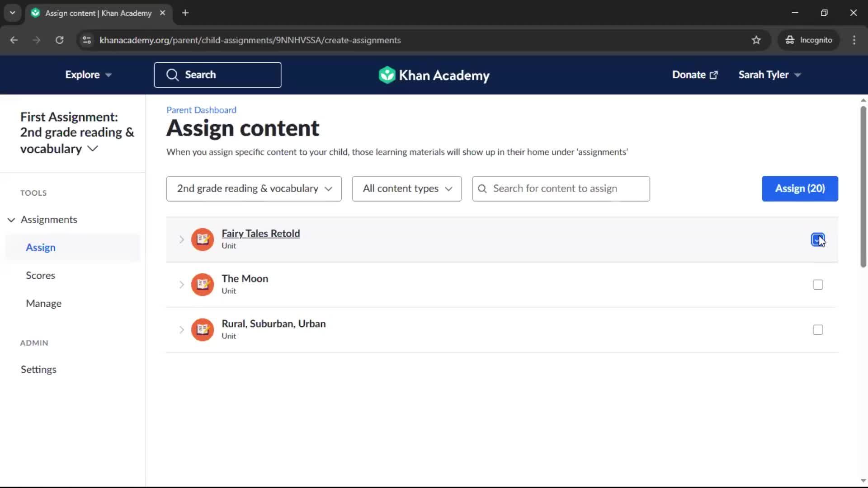This screenshot has height=488, width=868.
Task: Click the scrollbar down arrow
Action: click(863, 481)
